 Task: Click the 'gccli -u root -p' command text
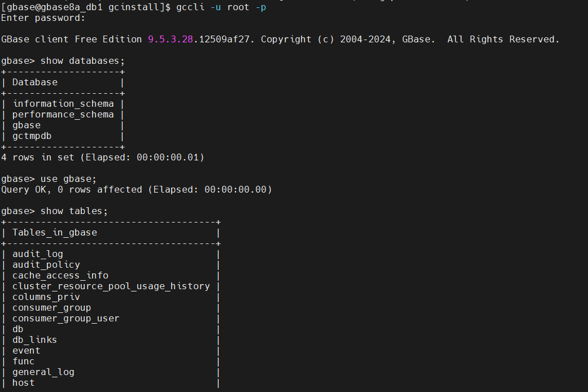221,7
